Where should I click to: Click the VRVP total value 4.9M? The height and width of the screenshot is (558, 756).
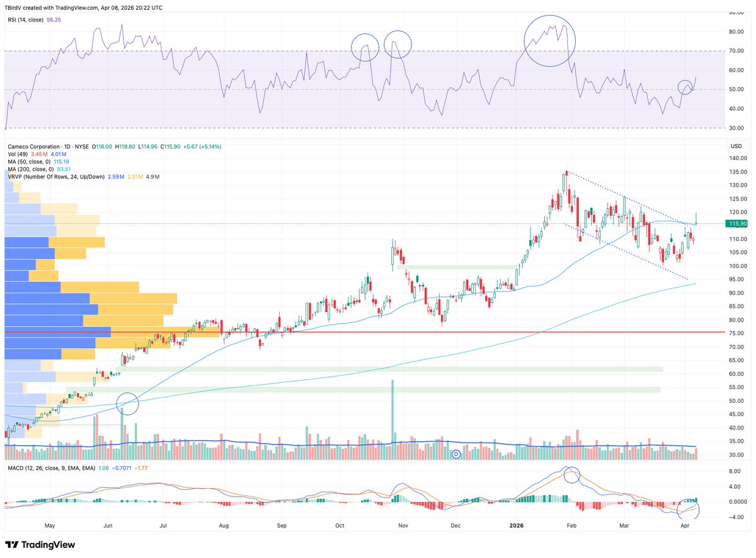tap(152, 177)
